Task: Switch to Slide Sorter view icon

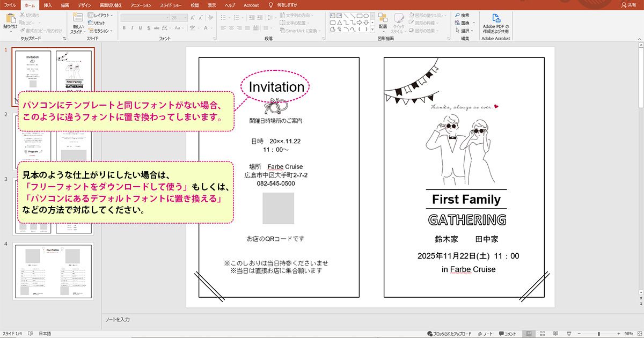Action: coord(543,334)
